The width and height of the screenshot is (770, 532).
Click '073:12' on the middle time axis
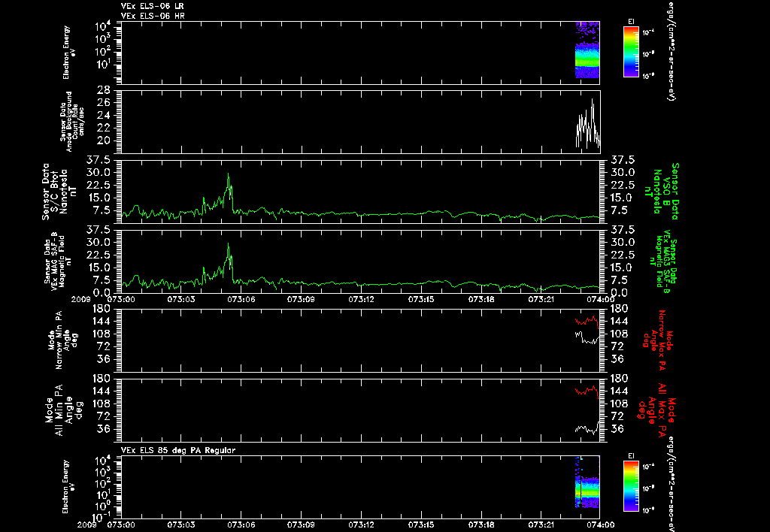click(x=361, y=299)
